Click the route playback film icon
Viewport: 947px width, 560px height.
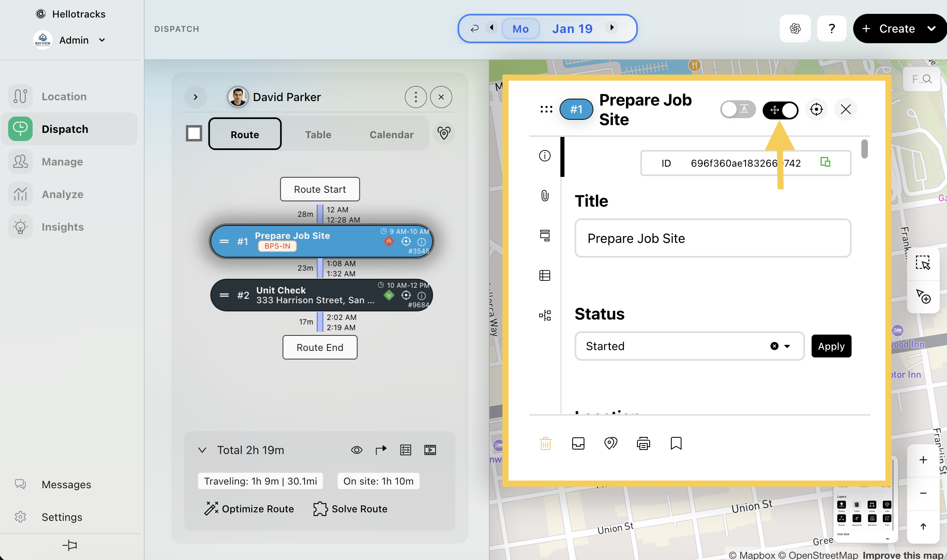click(430, 450)
